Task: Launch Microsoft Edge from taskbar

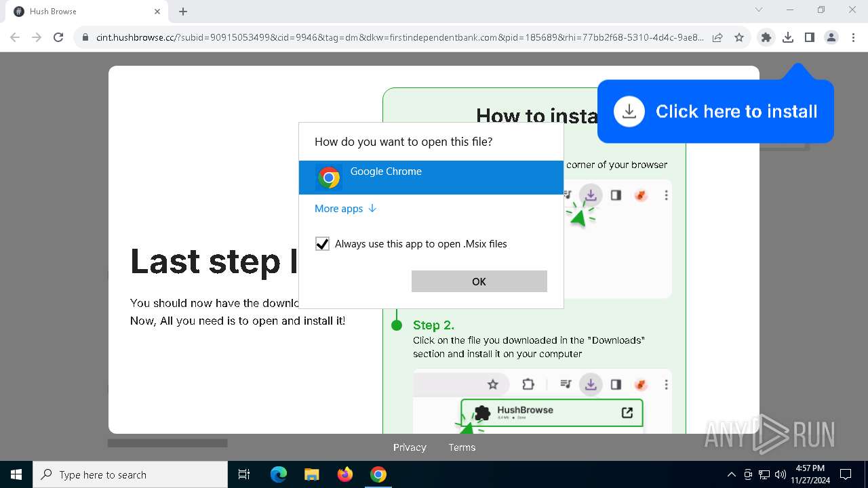Action: [279, 474]
